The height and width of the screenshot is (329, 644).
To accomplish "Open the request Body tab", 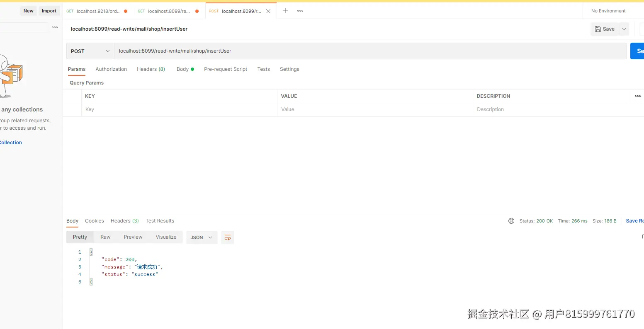I will (x=185, y=69).
